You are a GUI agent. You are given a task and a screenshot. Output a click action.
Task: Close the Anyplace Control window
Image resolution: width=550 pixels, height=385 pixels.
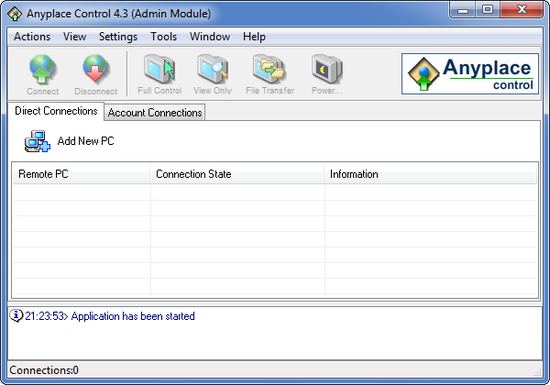[x=522, y=10]
